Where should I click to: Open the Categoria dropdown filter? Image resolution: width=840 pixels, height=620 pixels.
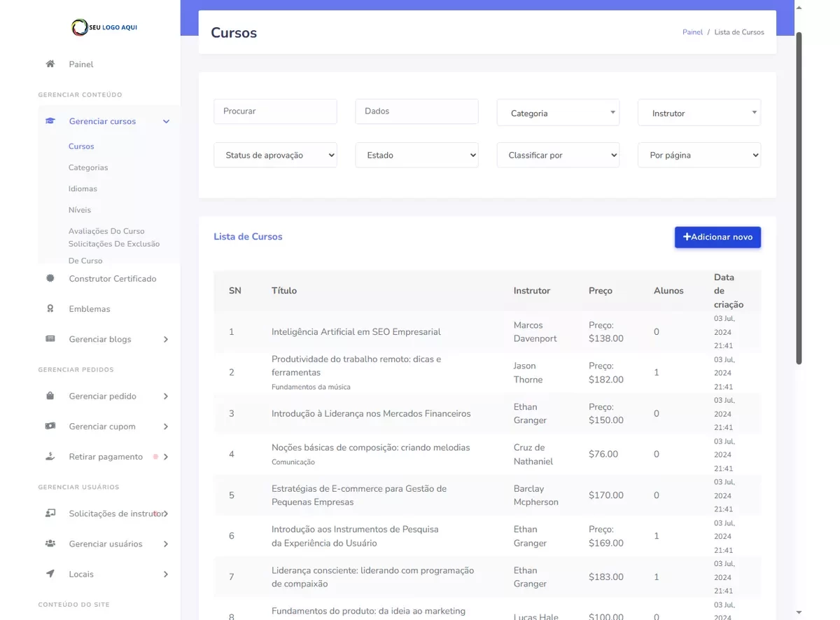(558, 113)
